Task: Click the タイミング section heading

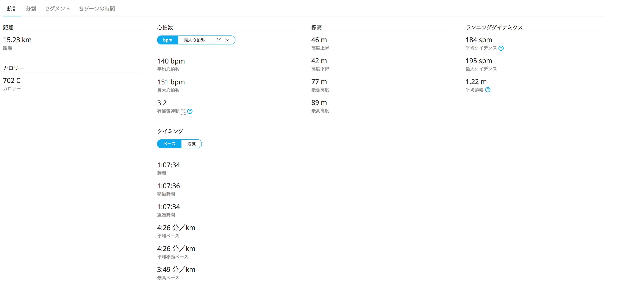Action: (x=170, y=131)
